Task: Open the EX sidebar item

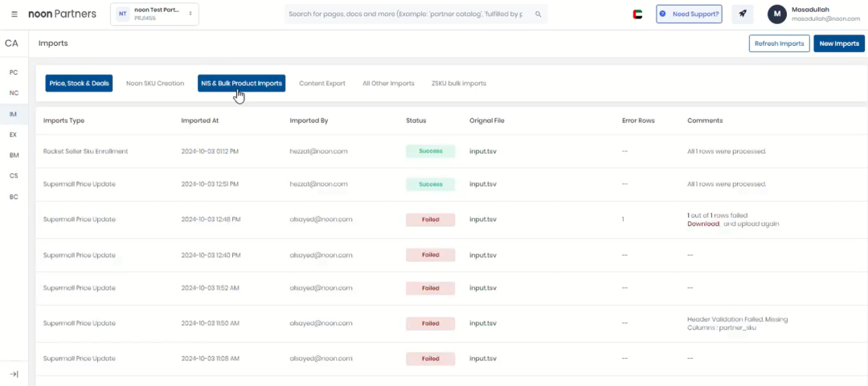Action: (x=14, y=134)
